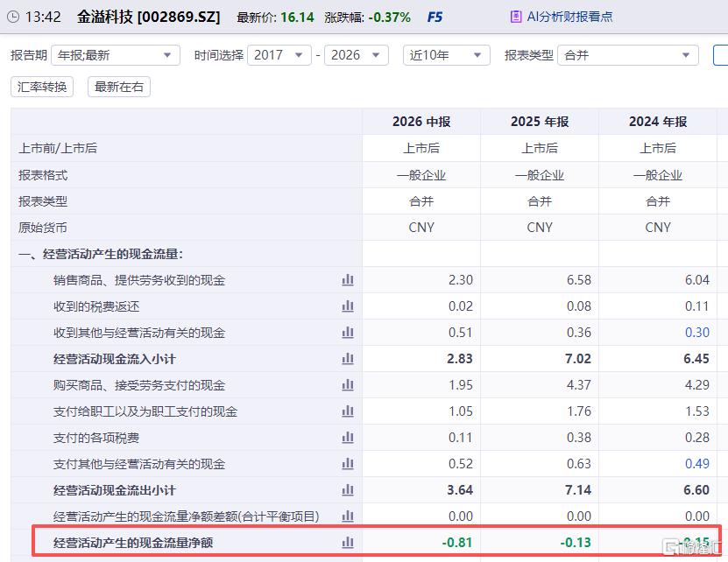Click the 原始货币 row label

point(43,228)
